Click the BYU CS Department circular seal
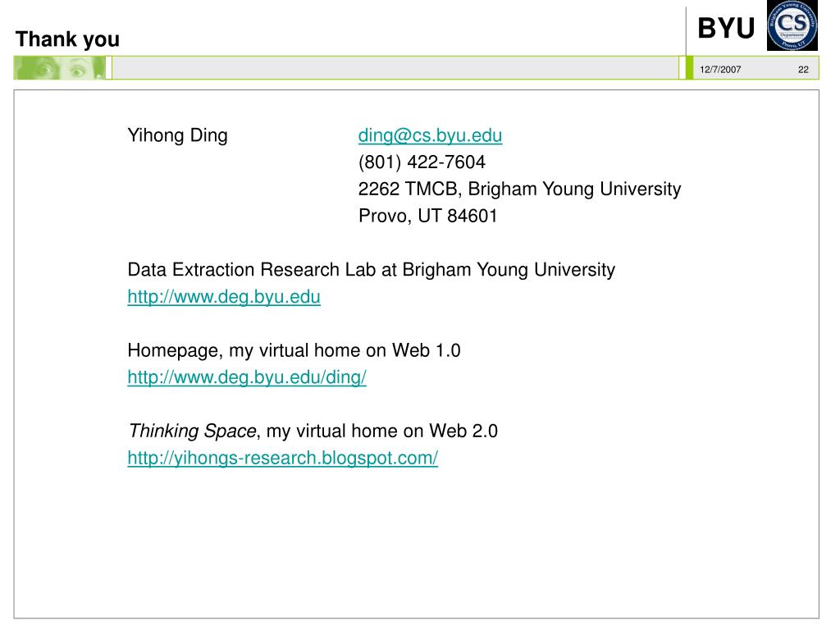The image size is (840, 630). (792, 25)
